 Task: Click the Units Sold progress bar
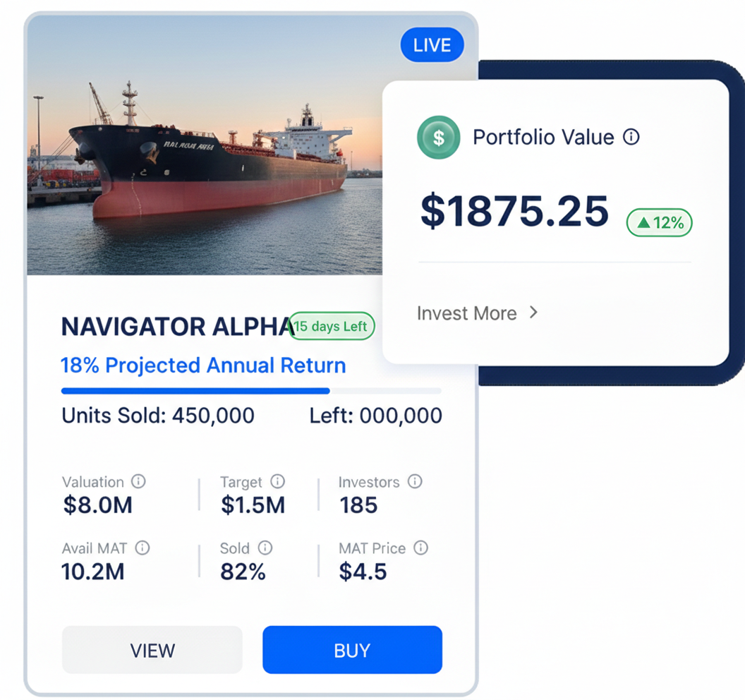(x=250, y=390)
